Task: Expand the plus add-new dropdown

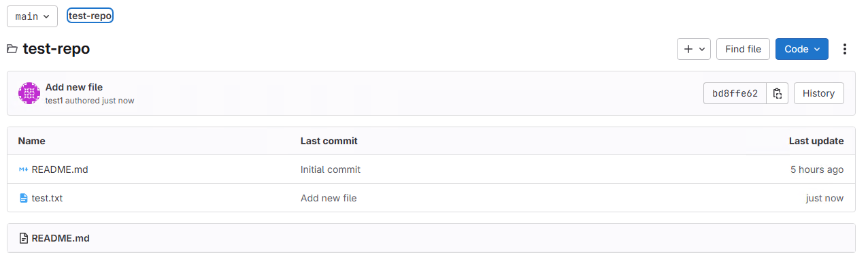Action: pyautogui.click(x=694, y=49)
